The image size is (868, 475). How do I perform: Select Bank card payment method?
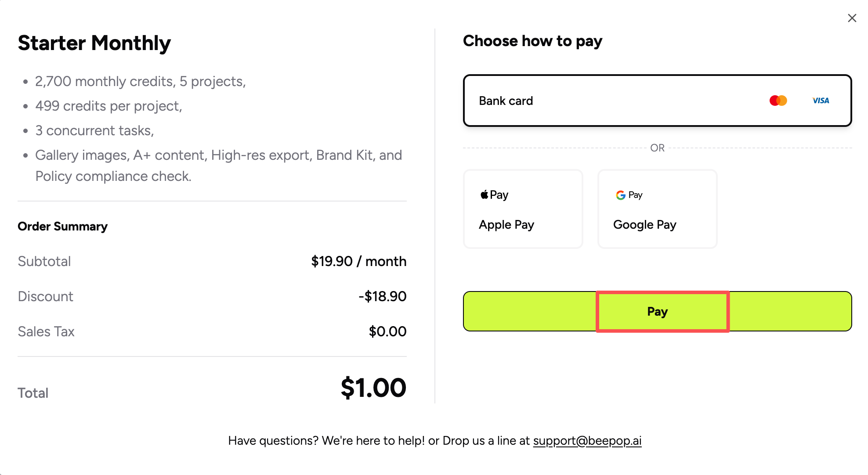click(657, 101)
